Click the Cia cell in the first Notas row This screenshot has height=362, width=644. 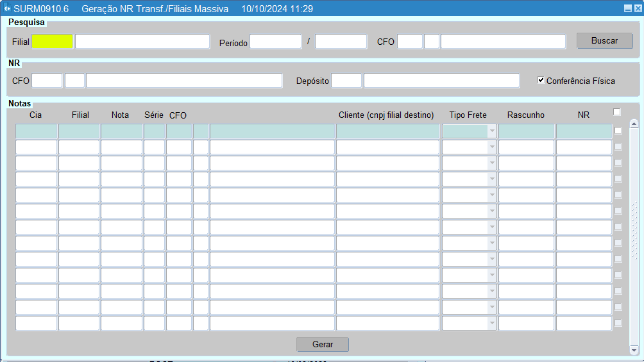click(x=36, y=131)
